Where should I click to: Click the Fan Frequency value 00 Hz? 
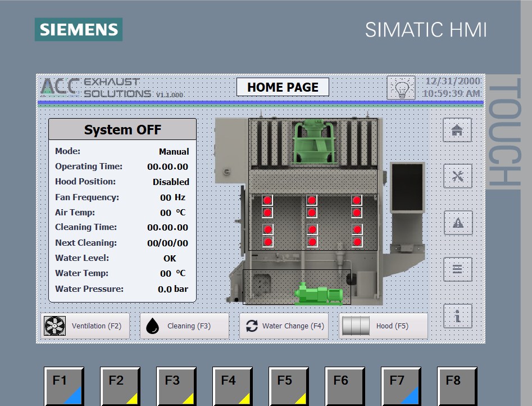[x=172, y=197]
